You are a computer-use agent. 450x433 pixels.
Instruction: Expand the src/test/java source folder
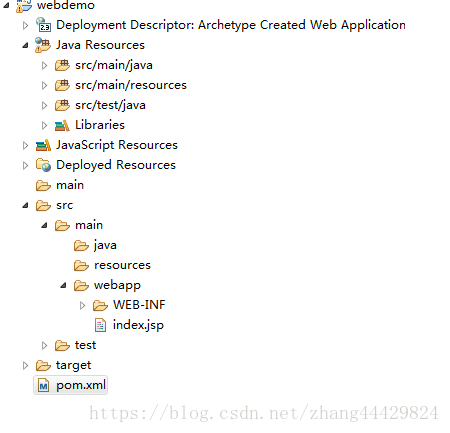(44, 105)
